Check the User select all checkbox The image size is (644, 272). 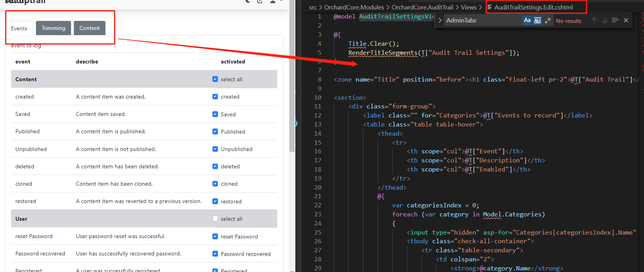(x=215, y=218)
